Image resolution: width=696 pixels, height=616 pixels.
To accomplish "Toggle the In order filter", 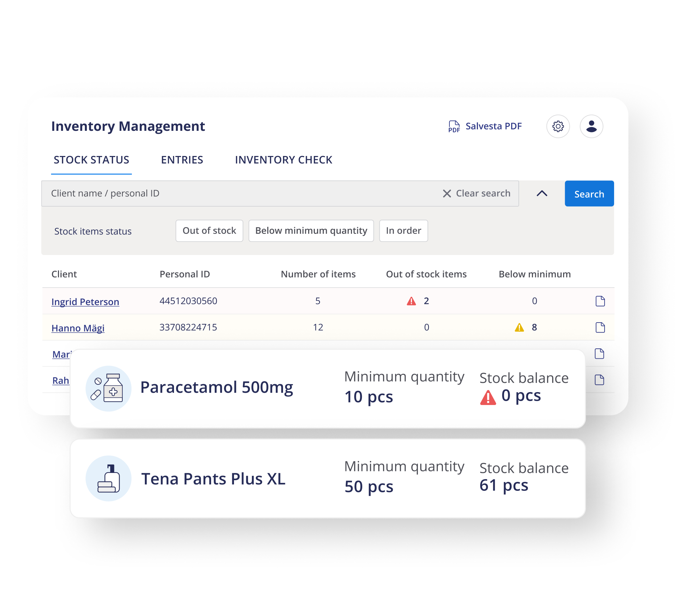I will tap(403, 231).
